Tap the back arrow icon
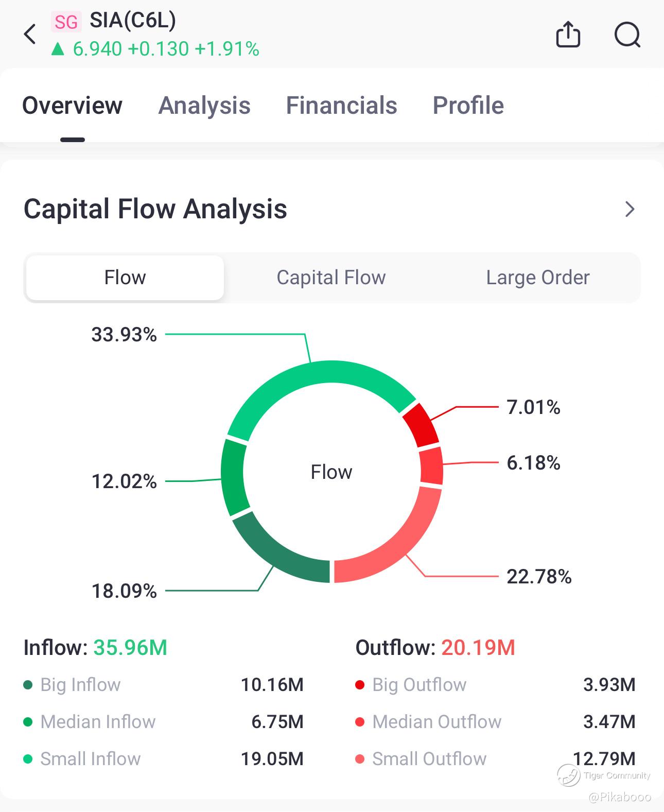The width and height of the screenshot is (664, 812). pos(30,34)
